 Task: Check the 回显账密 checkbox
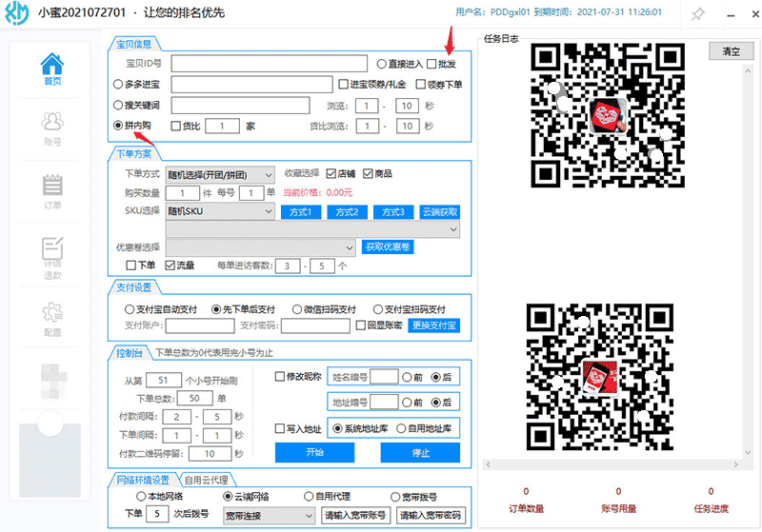(361, 325)
